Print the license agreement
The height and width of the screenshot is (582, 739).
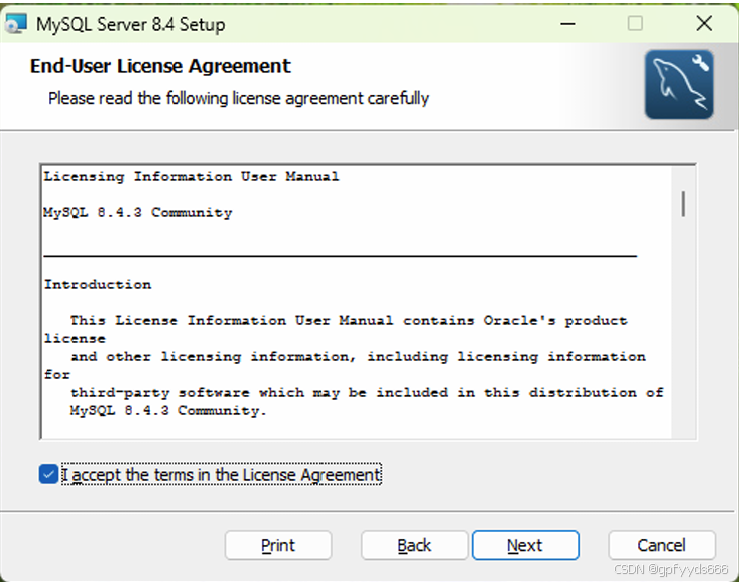tap(278, 545)
